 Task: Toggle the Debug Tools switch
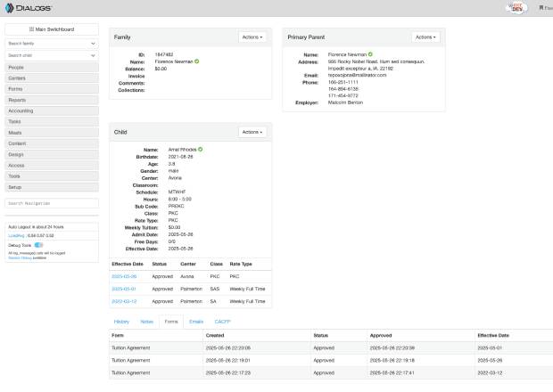39,244
